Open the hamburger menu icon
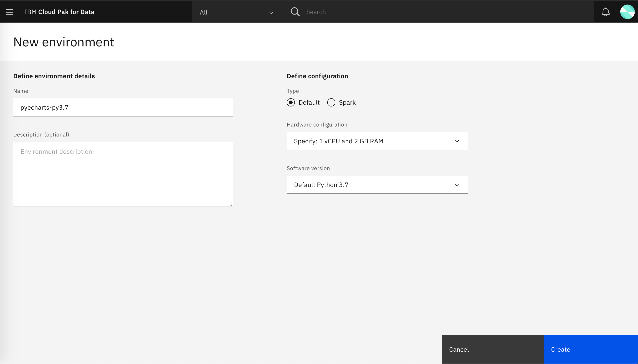The image size is (638, 364). tap(10, 12)
